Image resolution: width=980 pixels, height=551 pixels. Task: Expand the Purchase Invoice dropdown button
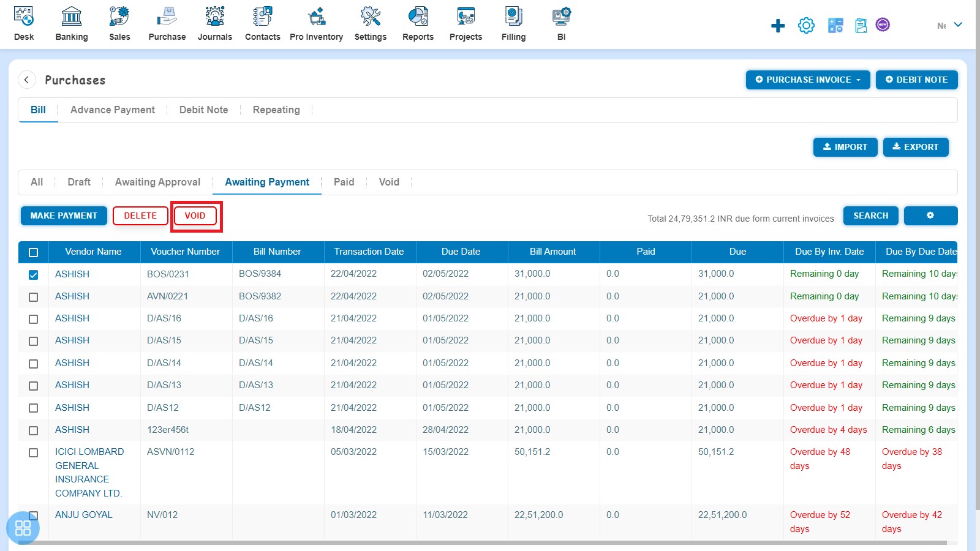(808, 80)
